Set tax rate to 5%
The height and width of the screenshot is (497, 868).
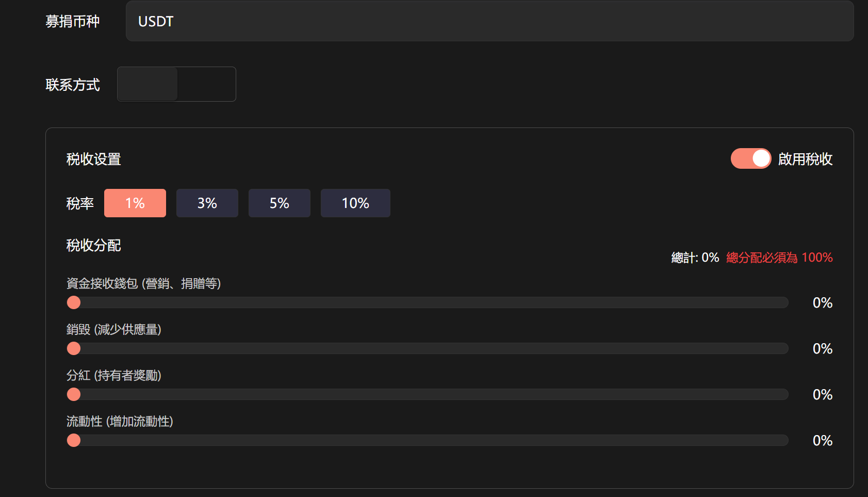(280, 203)
